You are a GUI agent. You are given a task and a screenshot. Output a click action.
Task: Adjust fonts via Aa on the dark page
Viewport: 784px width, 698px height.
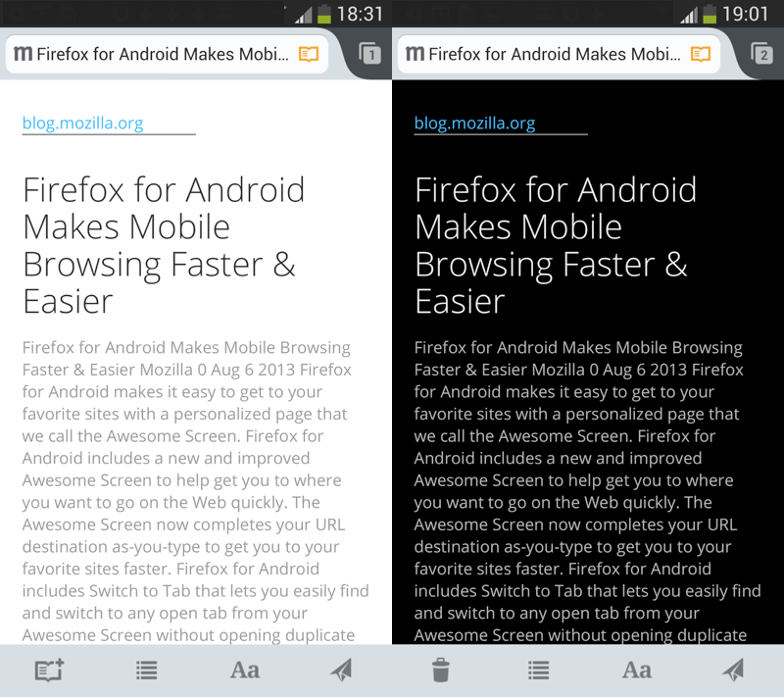636,671
